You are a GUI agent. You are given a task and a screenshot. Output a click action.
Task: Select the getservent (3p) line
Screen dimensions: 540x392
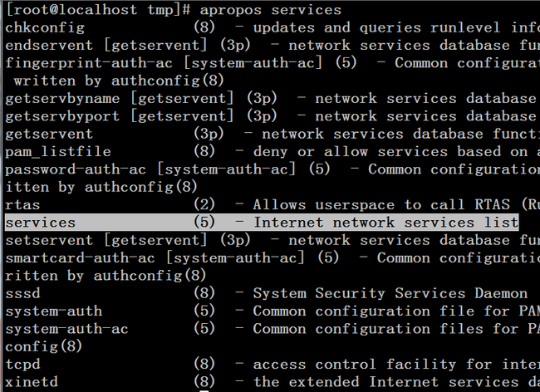tap(272, 134)
